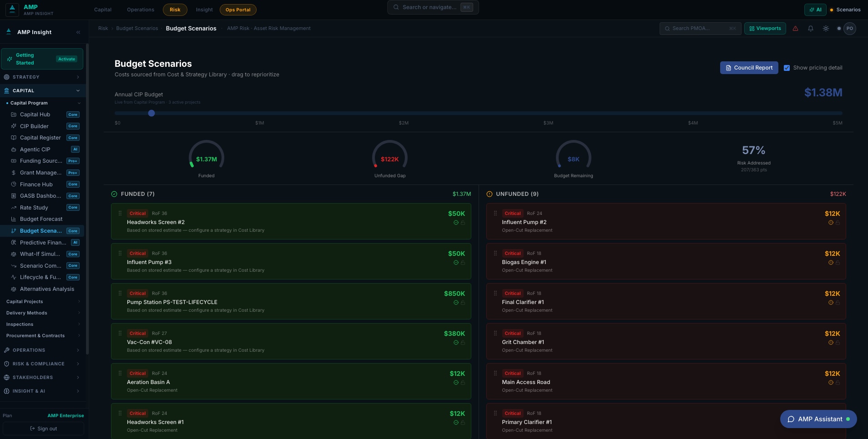Toggle lock on Aeration Basin A card

(x=463, y=383)
